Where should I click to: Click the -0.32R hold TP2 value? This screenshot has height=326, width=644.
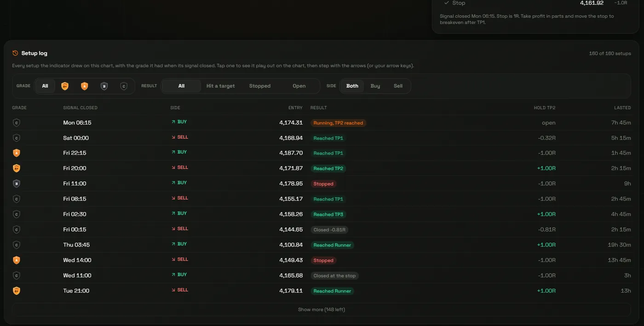(x=546, y=138)
